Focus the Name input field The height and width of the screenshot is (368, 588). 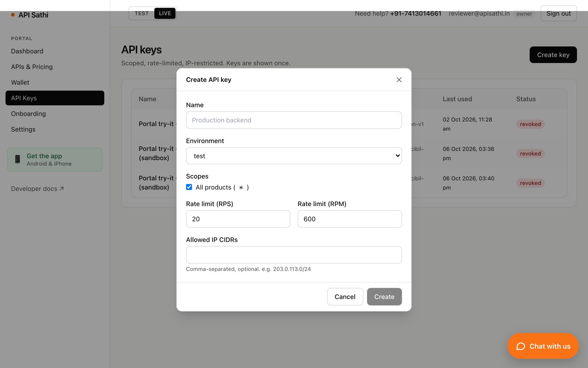(x=294, y=120)
